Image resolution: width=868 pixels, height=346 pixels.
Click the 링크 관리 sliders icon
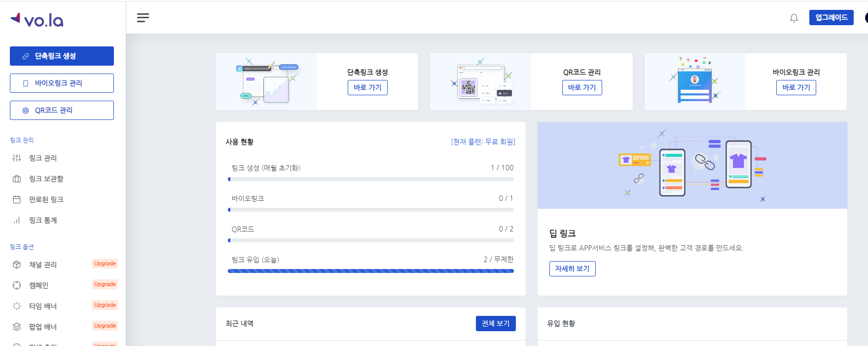(17, 158)
